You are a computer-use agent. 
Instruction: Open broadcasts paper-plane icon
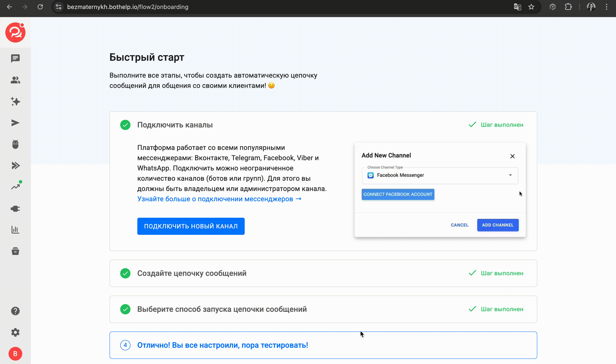(15, 123)
